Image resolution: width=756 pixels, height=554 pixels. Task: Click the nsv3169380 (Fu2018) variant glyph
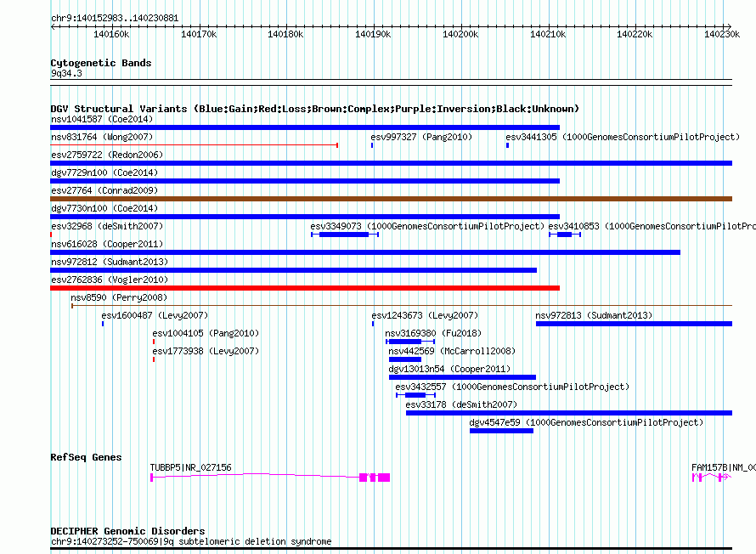[x=410, y=342]
